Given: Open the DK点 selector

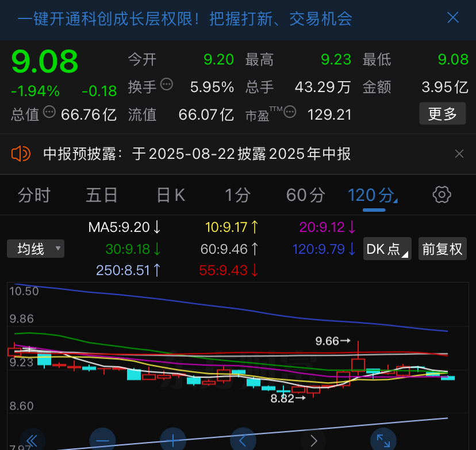Looking at the screenshot, I should (x=387, y=249).
